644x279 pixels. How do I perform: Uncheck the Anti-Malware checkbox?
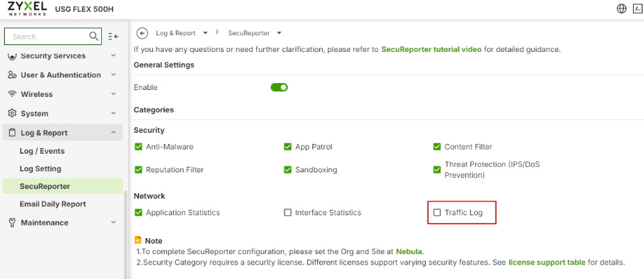point(138,147)
